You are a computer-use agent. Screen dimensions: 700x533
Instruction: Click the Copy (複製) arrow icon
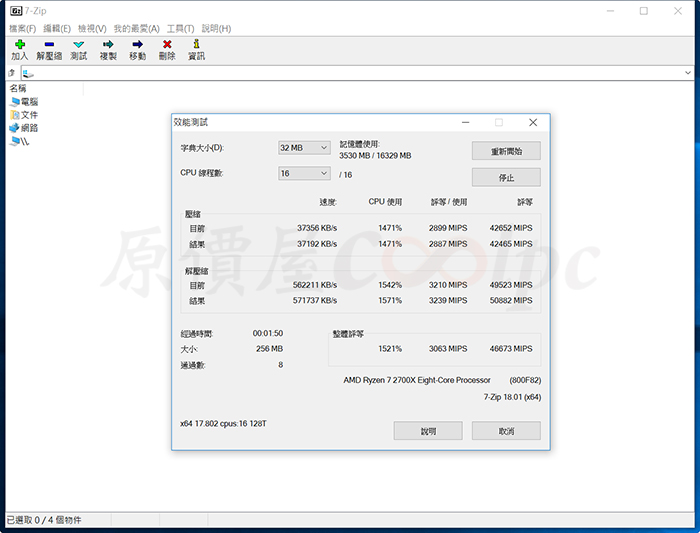coord(108,44)
